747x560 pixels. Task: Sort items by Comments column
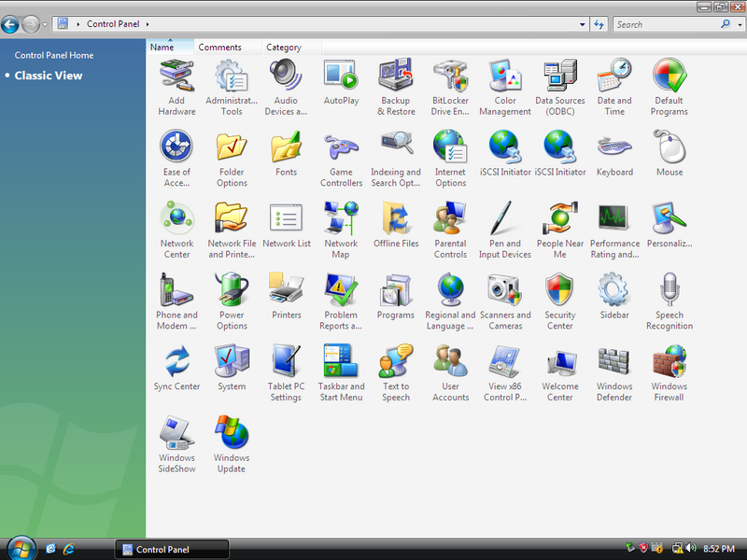[x=219, y=48]
